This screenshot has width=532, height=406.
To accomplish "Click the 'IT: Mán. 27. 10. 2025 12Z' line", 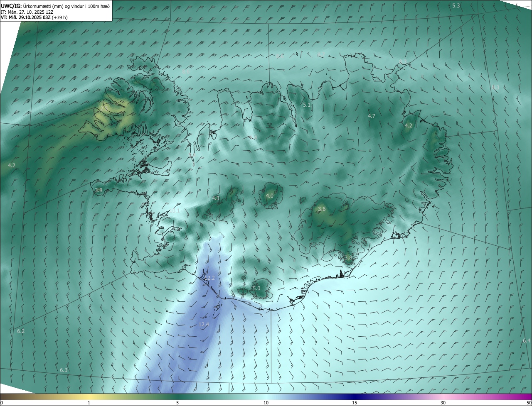I will (27, 12).
